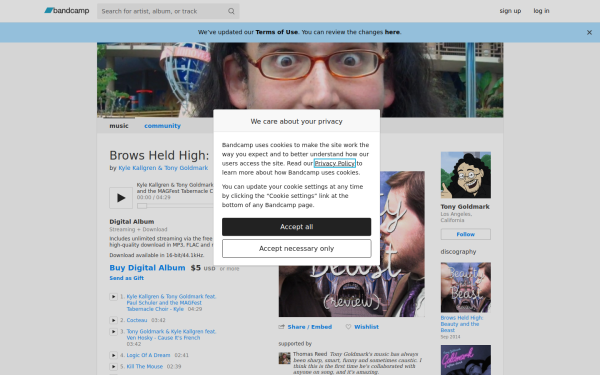Click the Share / Embed link
The width and height of the screenshot is (600, 375).
[310, 327]
